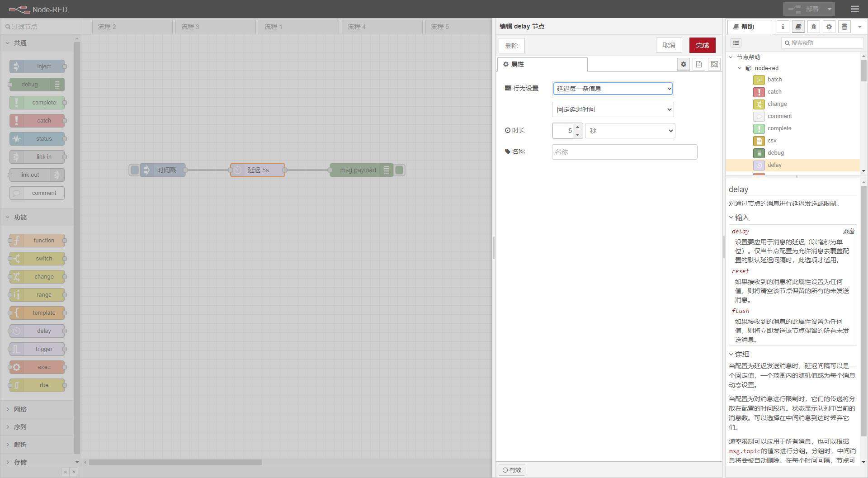Screen dimensions: 868x478
Task: Open the context data sidebar icon
Action: 844,27
